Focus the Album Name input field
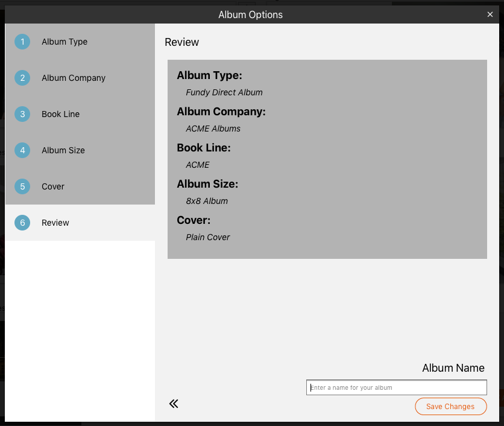The height and width of the screenshot is (426, 504). 396,387
